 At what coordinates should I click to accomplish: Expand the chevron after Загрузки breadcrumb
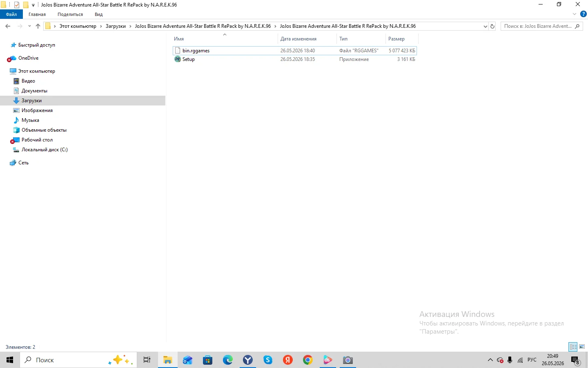click(131, 26)
